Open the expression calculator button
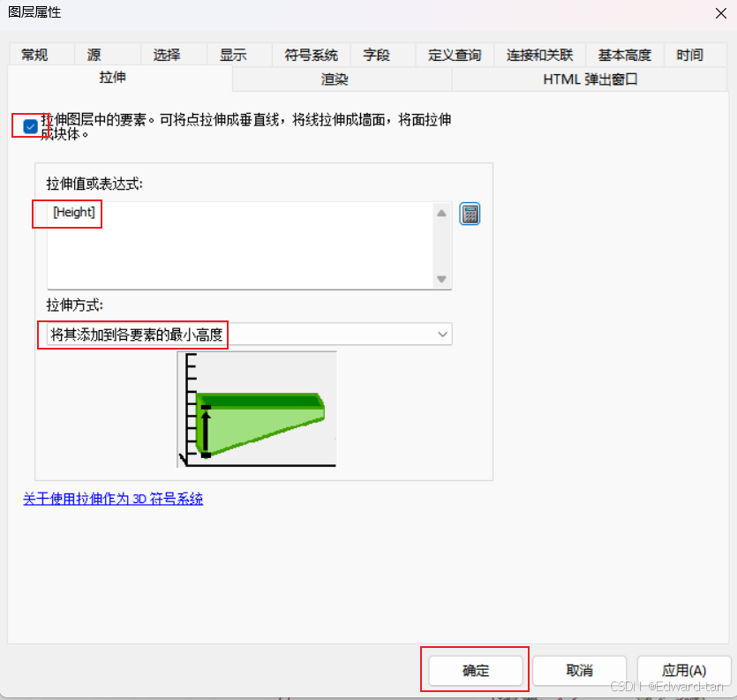 coord(470,214)
